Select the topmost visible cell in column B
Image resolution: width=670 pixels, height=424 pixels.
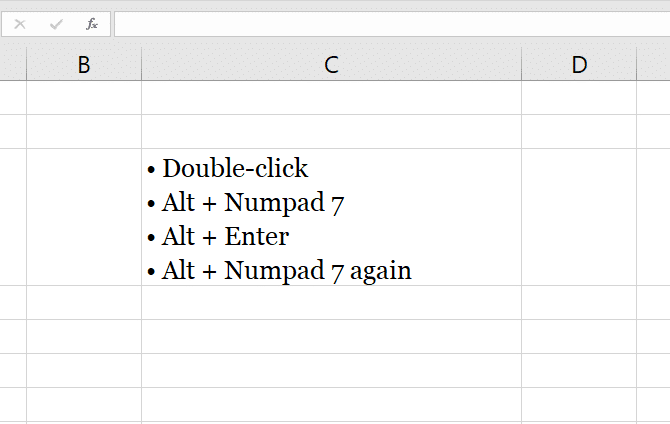pos(84,97)
